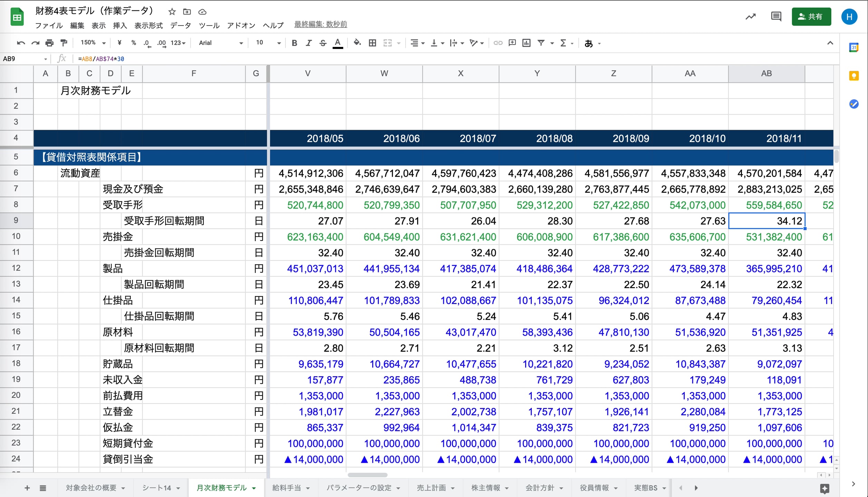Click the insert link icon
The width and height of the screenshot is (868, 497).
click(x=498, y=43)
